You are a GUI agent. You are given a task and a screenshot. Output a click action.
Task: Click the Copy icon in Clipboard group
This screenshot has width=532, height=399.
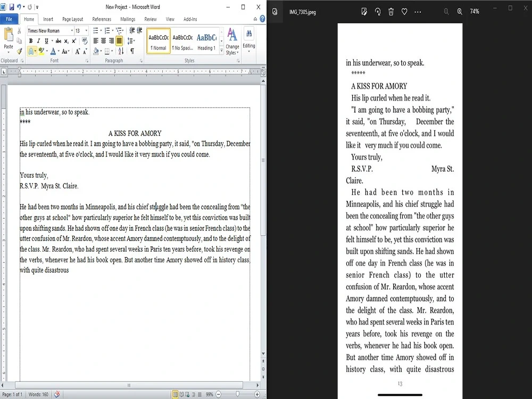click(19, 41)
